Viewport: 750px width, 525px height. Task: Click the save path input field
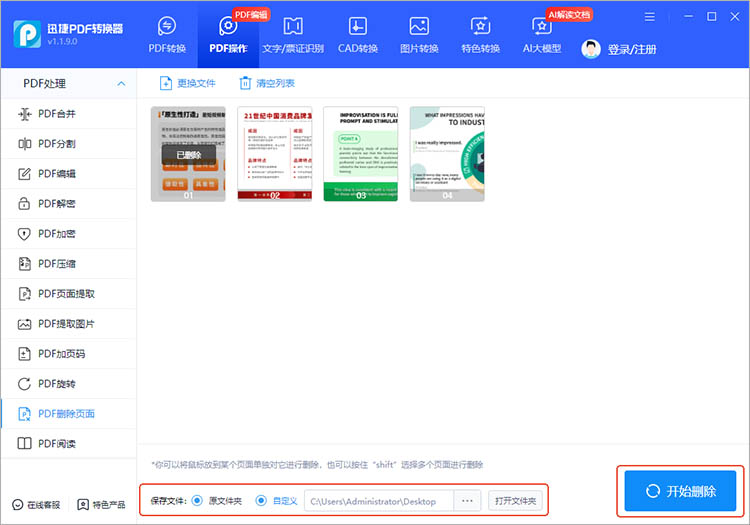point(379,501)
